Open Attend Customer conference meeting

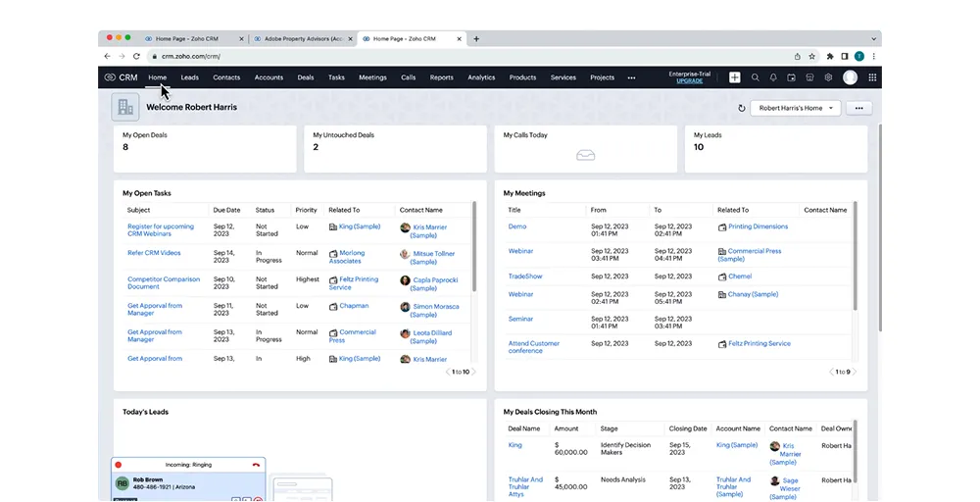coord(534,347)
